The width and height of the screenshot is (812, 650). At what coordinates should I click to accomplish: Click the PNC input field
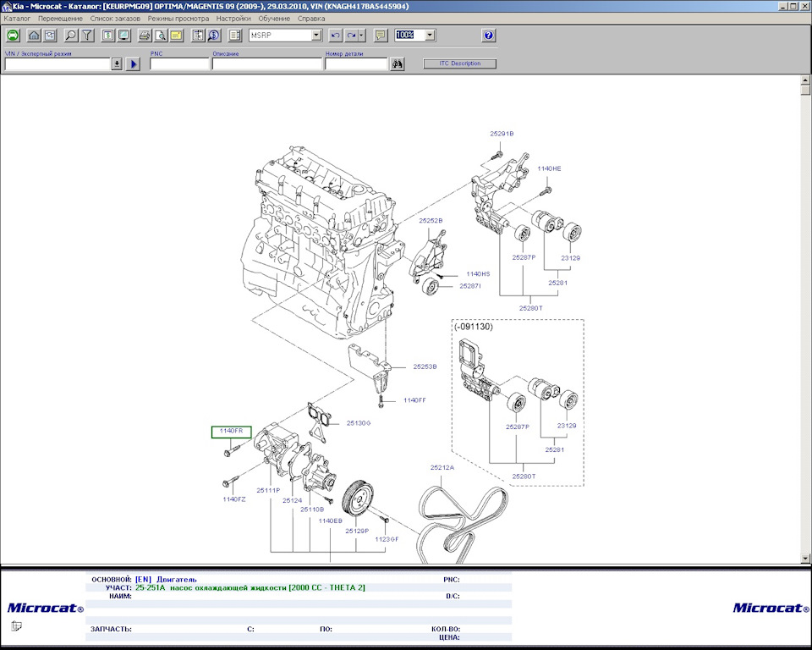coord(179,64)
